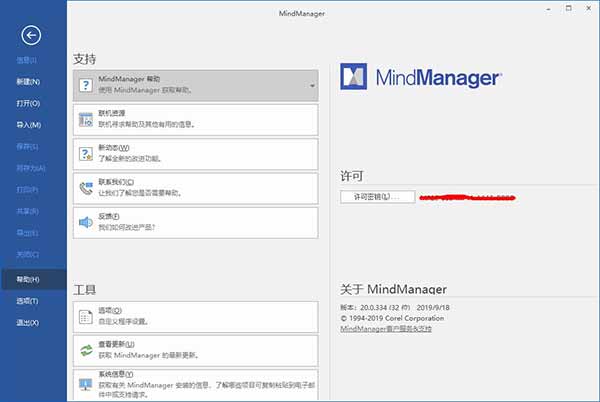
Task: Choose 打开(O) in the sidebar
Action: 28,104
